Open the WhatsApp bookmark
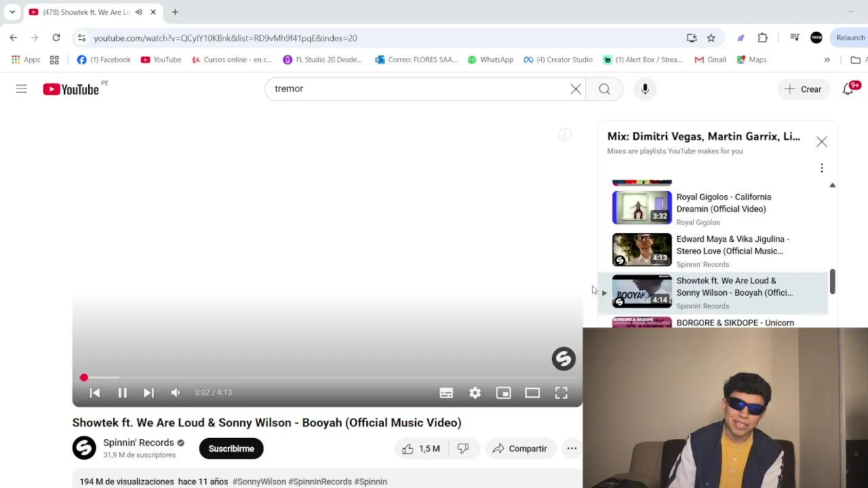868x488 pixels. click(490, 60)
